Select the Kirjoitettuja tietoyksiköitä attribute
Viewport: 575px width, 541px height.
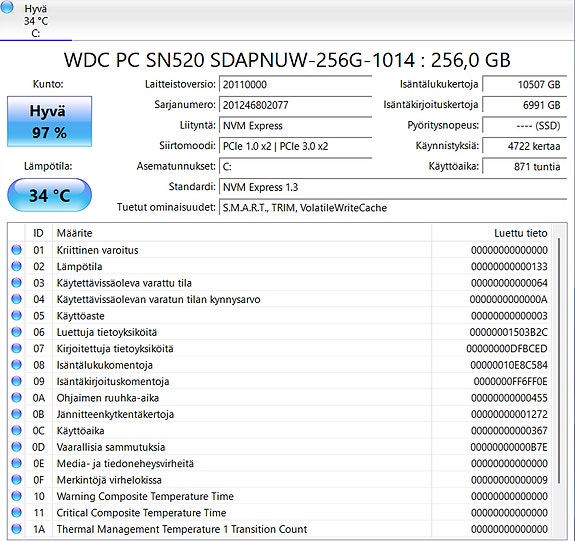point(115,349)
